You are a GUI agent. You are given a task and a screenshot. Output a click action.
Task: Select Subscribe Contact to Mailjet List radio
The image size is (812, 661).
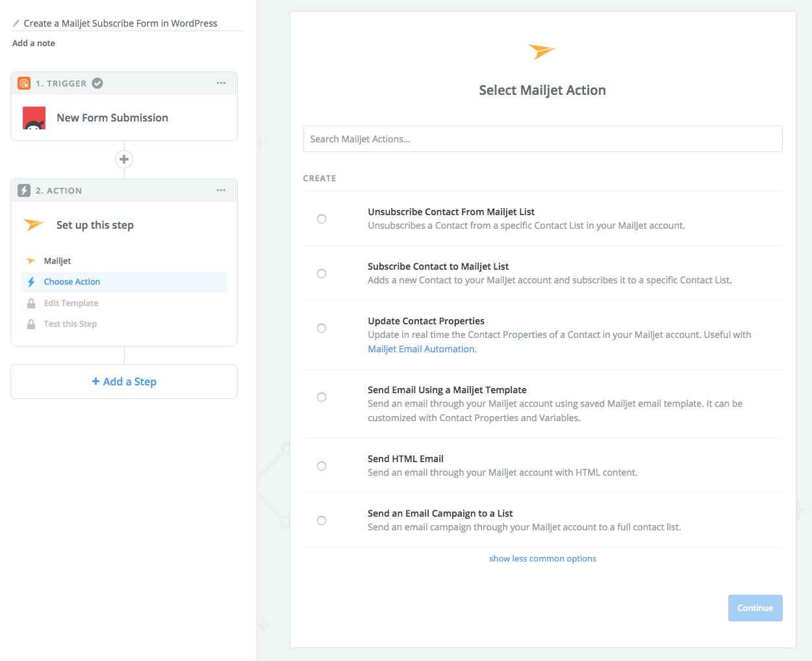(322, 274)
